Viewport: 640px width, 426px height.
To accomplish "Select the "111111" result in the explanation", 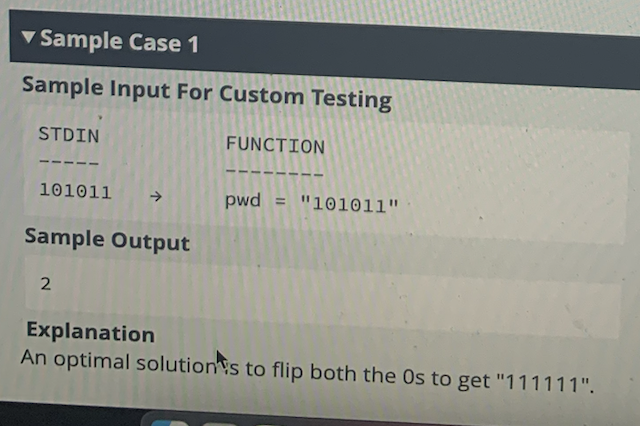I will coord(543,383).
